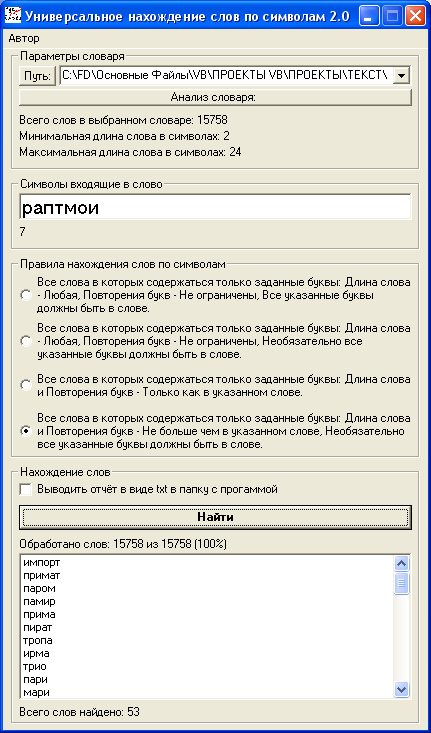Select the word импорт in results
The width and height of the screenshot is (431, 733).
[42, 562]
